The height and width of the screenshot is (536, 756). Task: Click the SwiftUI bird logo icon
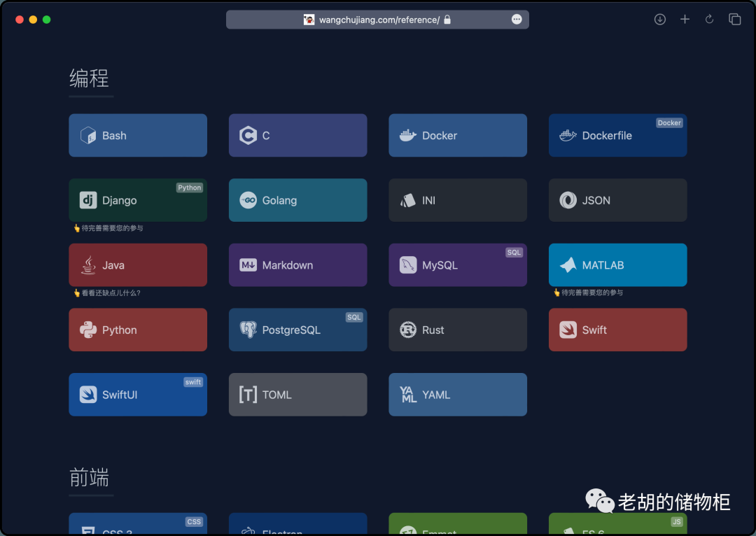88,394
